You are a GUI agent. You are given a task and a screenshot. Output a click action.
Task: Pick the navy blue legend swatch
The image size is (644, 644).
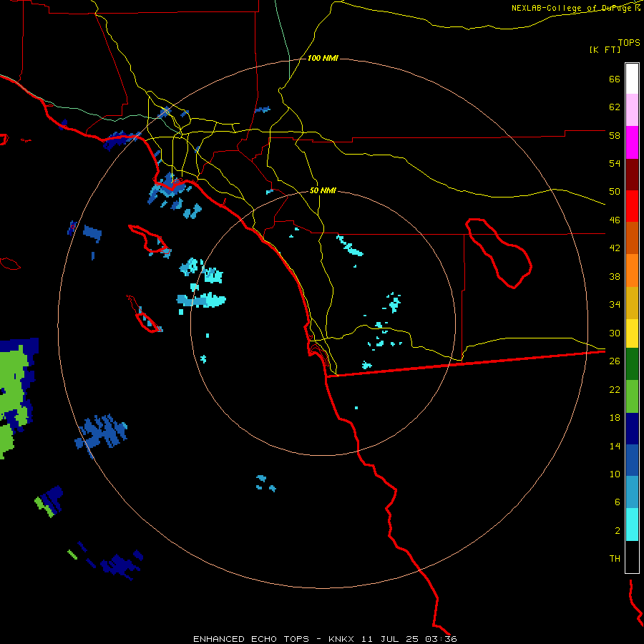tap(632, 429)
